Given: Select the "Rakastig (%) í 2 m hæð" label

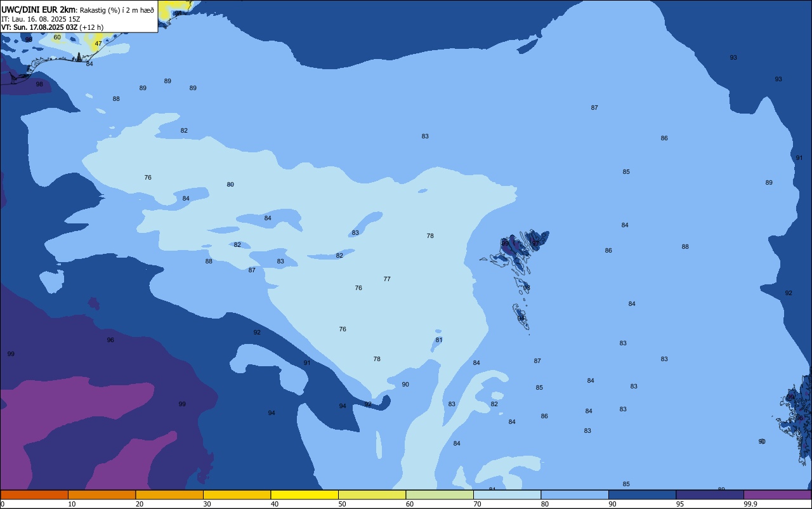Looking at the screenshot, I should point(116,10).
